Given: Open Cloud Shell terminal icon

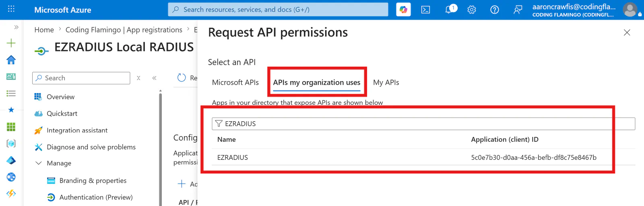Looking at the screenshot, I should point(425,10).
